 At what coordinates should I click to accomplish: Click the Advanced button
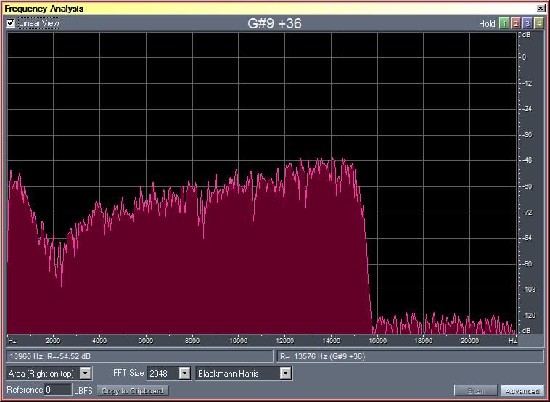pos(522,391)
